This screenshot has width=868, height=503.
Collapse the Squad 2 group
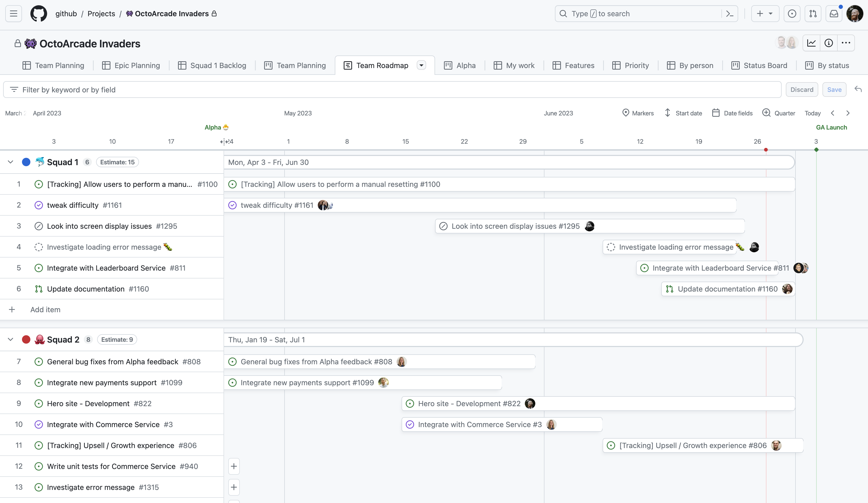point(10,339)
